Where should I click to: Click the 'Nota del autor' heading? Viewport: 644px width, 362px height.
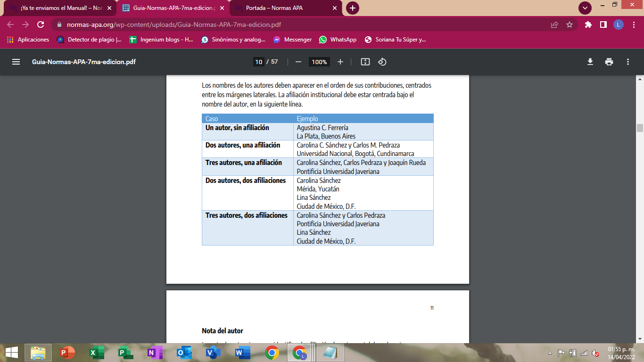223,331
